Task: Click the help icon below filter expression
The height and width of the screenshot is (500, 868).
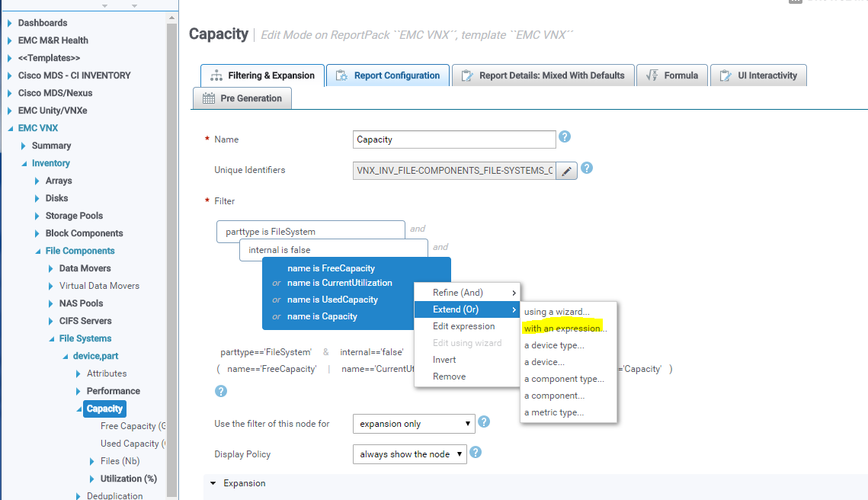Action: (221, 392)
